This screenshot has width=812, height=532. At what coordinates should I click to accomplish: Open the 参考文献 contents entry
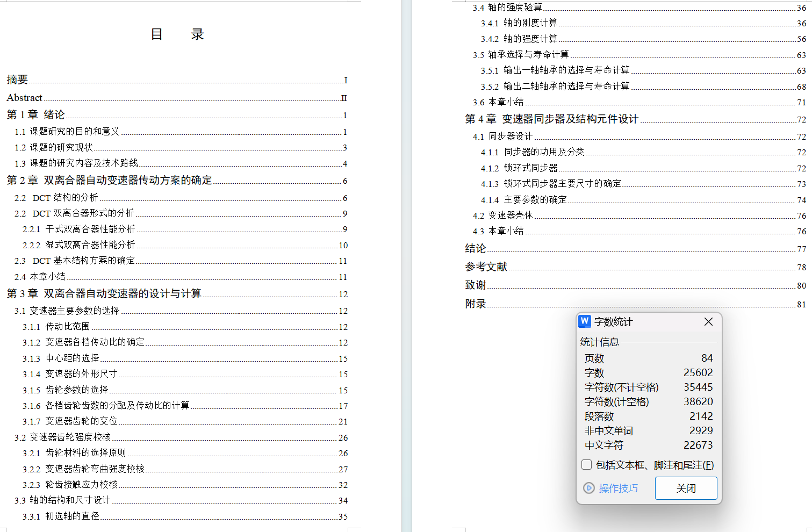click(636, 267)
